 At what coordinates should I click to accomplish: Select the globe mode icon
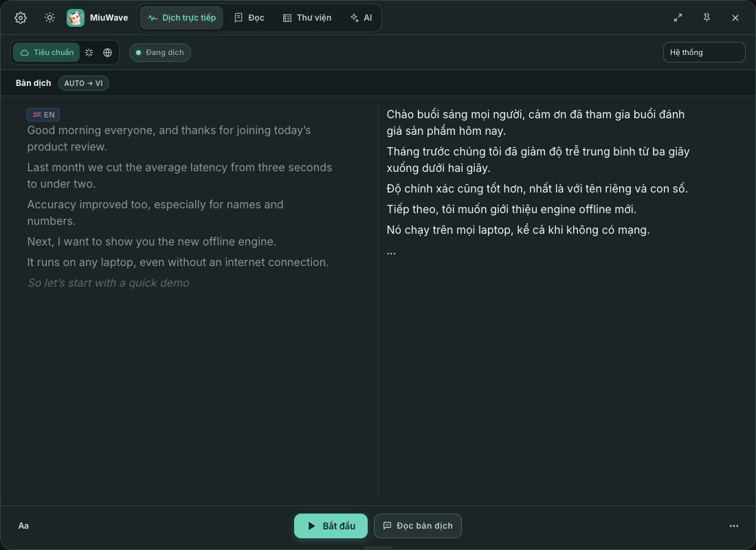(x=107, y=52)
